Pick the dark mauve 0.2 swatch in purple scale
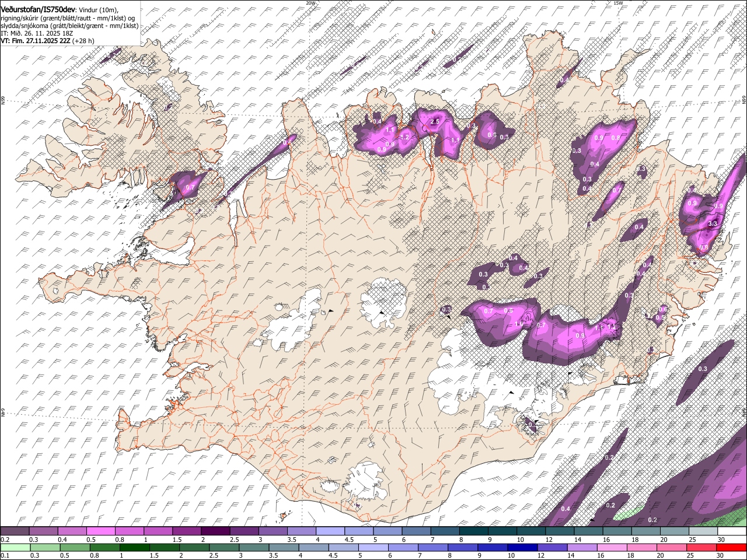This screenshot has height=560, width=747. click(15, 531)
